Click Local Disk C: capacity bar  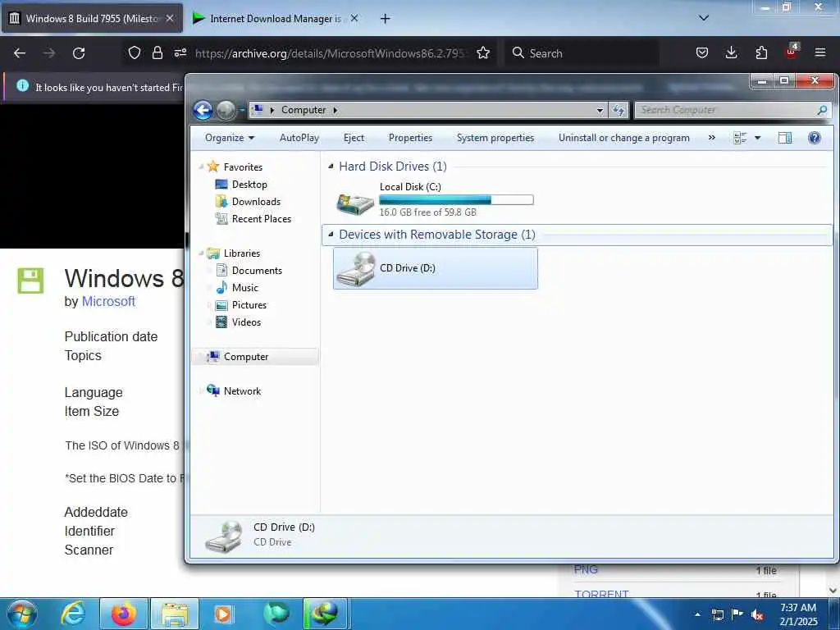coord(456,200)
